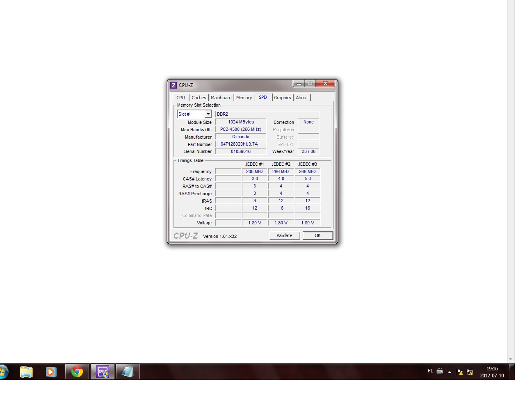Click the Windows Start orb
525x420 pixels.
click(x=2, y=372)
